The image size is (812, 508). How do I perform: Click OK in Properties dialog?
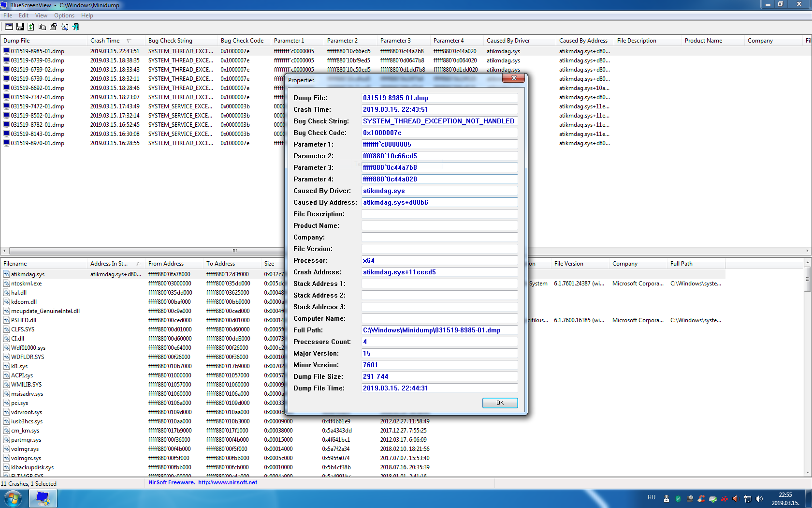[x=500, y=403]
